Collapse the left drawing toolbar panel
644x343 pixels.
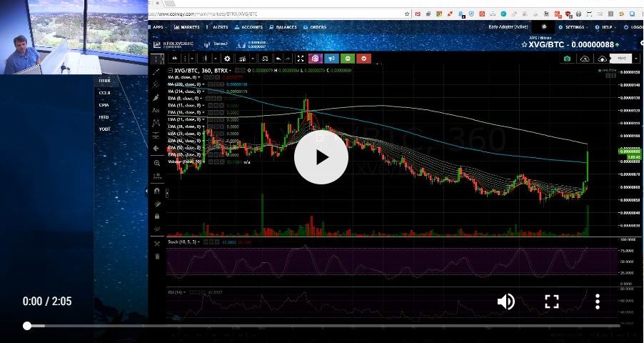point(149,191)
